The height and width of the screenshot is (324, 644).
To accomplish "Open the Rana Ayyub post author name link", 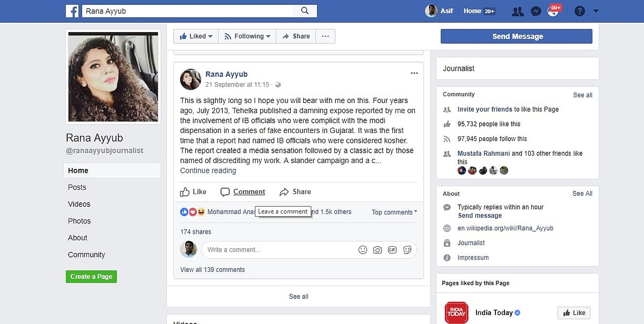I will (226, 74).
